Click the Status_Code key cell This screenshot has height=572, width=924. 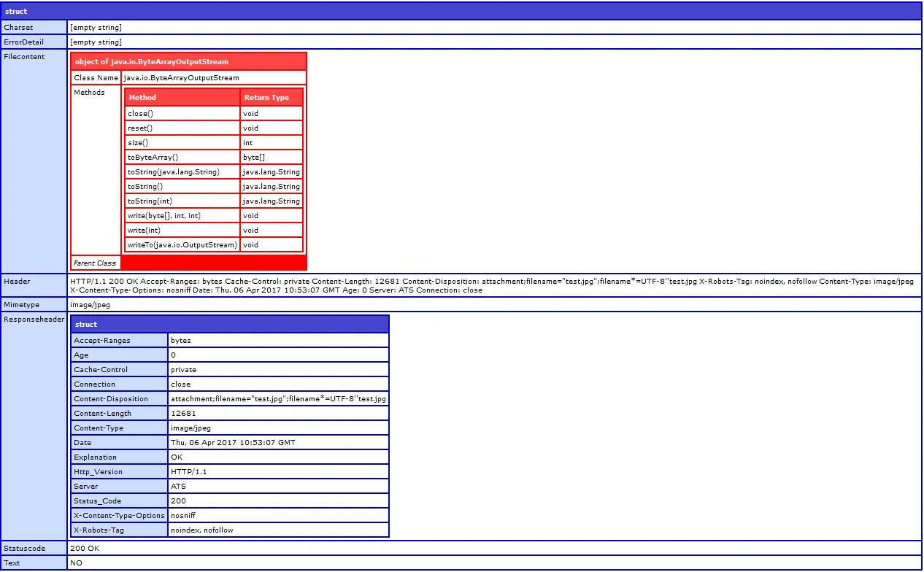120,501
